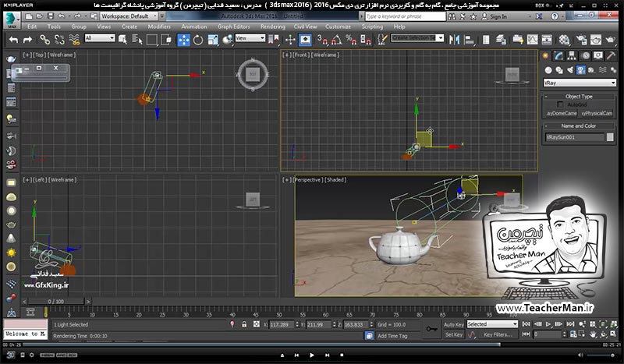
Task: Click the VRaySun001 name input field
Action: (x=575, y=137)
